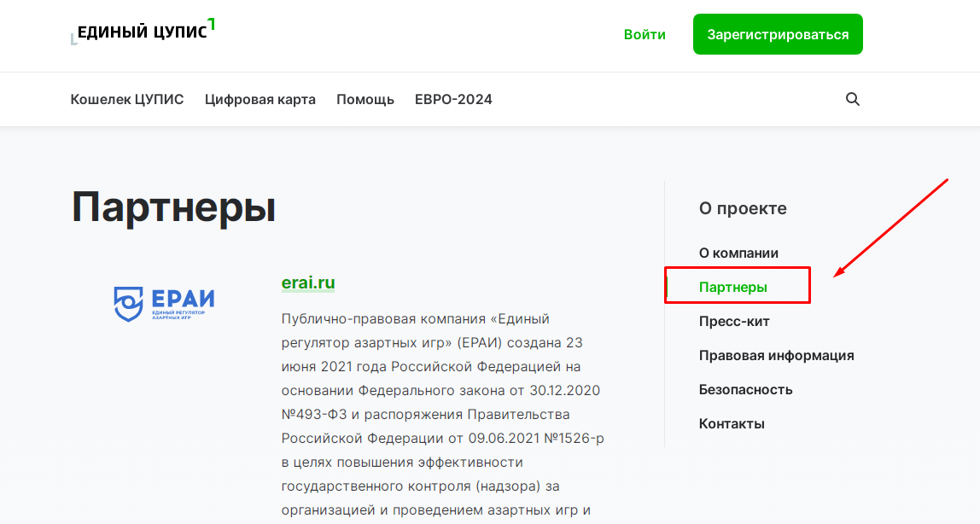The width and height of the screenshot is (980, 524).
Task: Click the Войти link
Action: click(645, 33)
